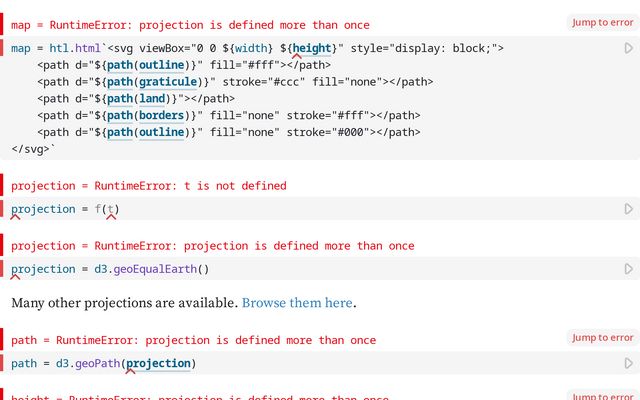Viewport: 640px width, 400px height.
Task: Run the projection = f(t) cell
Action: coord(629,209)
